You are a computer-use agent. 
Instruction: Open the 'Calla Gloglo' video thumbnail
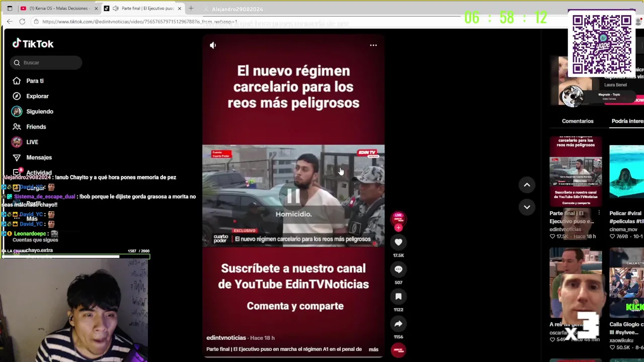click(626, 284)
